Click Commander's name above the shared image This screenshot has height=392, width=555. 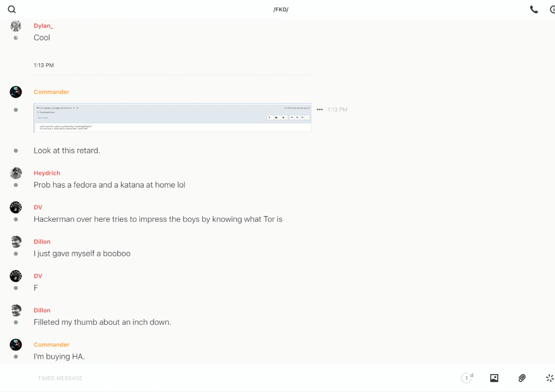pos(52,92)
